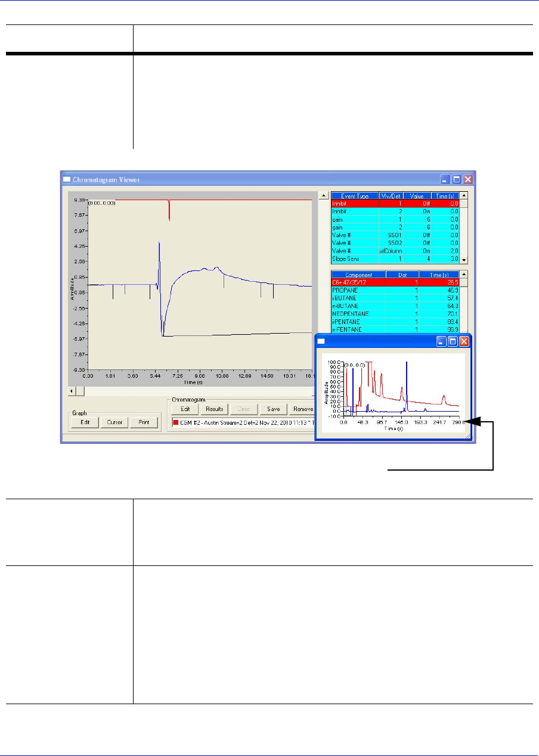
Task: Click the Chromatogram Viewer title bar icon
Action: pos(67,179)
